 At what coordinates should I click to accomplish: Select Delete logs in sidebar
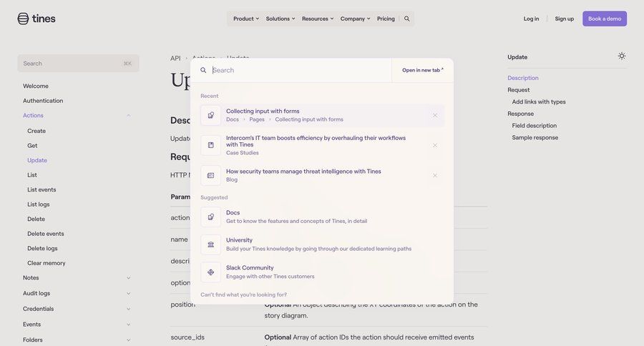[x=42, y=248]
